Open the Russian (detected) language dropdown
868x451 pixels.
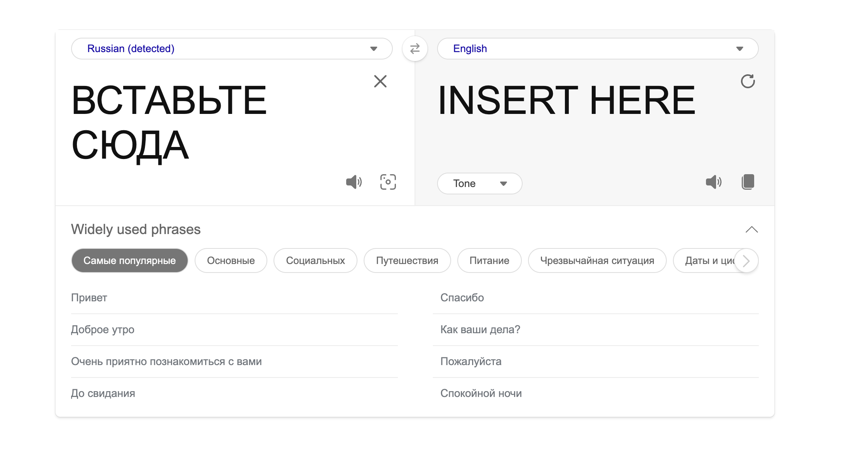point(232,49)
